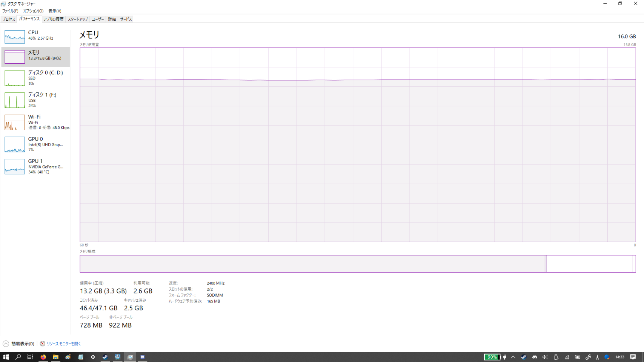Open the Action Center notification icon
Image resolution: width=644 pixels, height=362 pixels.
[x=633, y=357]
